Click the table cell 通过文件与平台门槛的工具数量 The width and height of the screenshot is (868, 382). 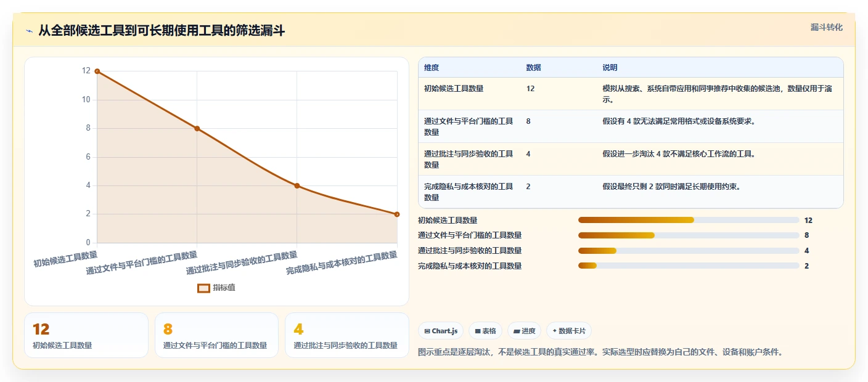(469, 126)
